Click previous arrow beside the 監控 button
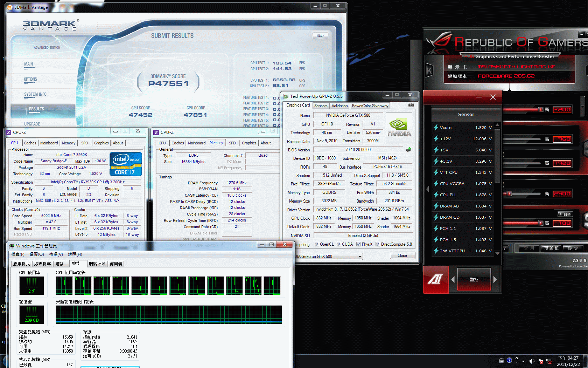This screenshot has width=588, height=368. 453,280
